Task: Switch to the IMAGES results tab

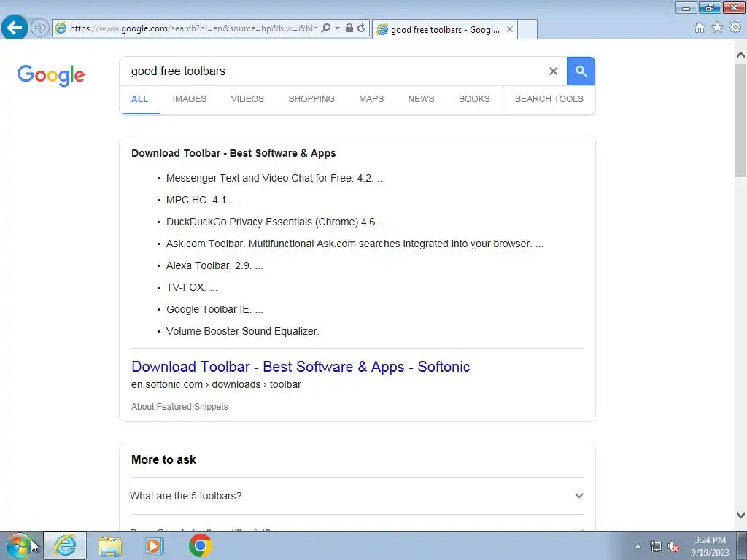Action: [x=190, y=99]
